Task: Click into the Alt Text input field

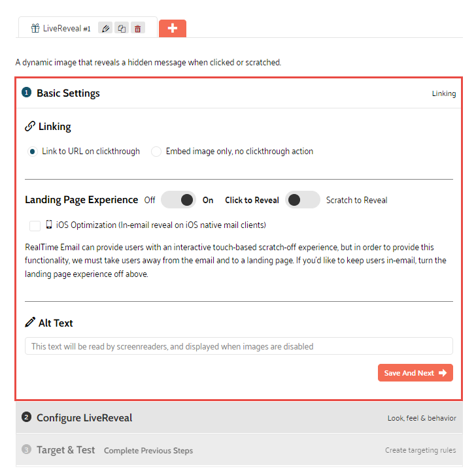Action: [x=239, y=346]
